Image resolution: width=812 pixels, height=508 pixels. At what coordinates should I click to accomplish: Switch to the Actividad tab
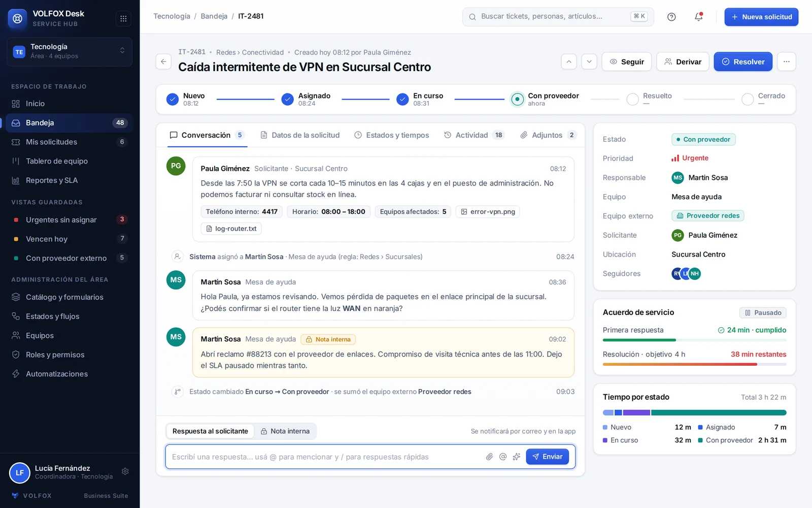pyautogui.click(x=474, y=135)
